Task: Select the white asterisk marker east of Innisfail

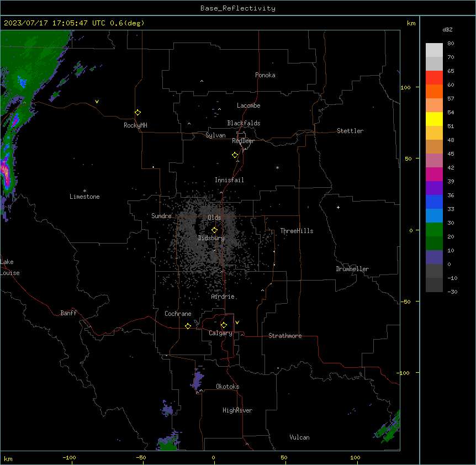Action: [x=277, y=167]
